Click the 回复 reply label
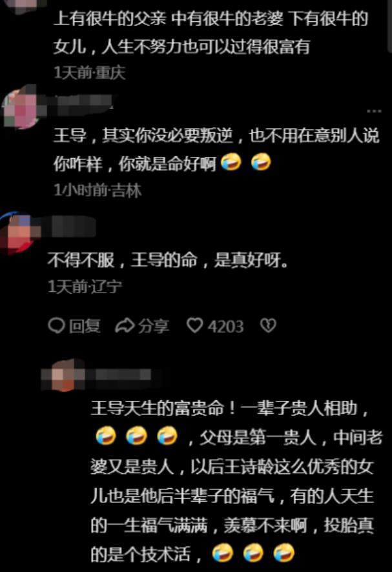Viewport: 392px width, 572px height. 85,326
